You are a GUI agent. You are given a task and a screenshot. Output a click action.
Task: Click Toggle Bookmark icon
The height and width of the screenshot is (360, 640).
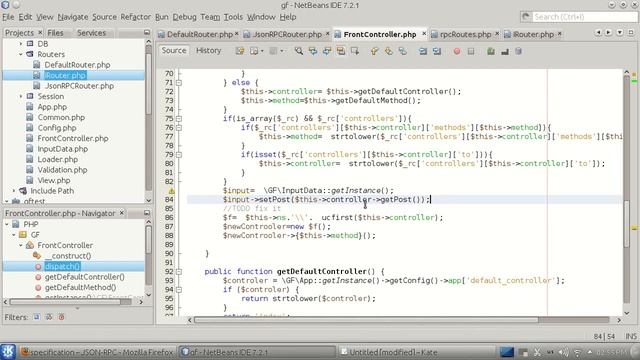coord(402,51)
